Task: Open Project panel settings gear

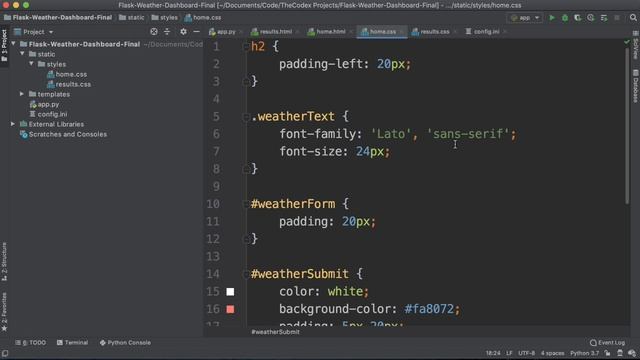Action: [183, 32]
